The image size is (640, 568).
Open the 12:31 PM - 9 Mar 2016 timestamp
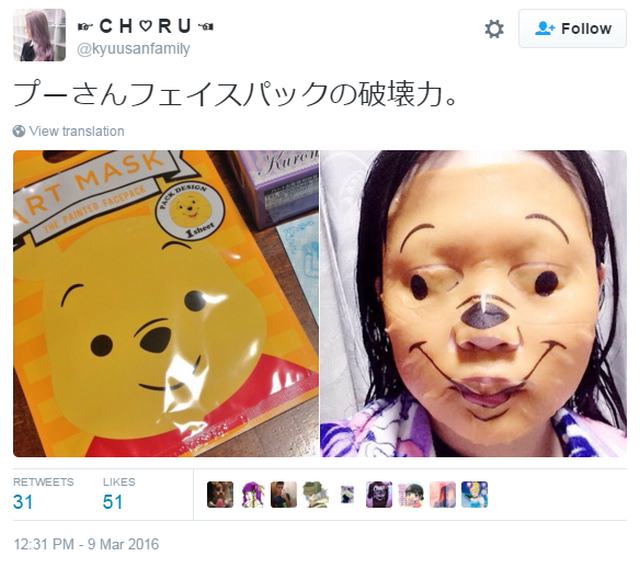(x=86, y=544)
